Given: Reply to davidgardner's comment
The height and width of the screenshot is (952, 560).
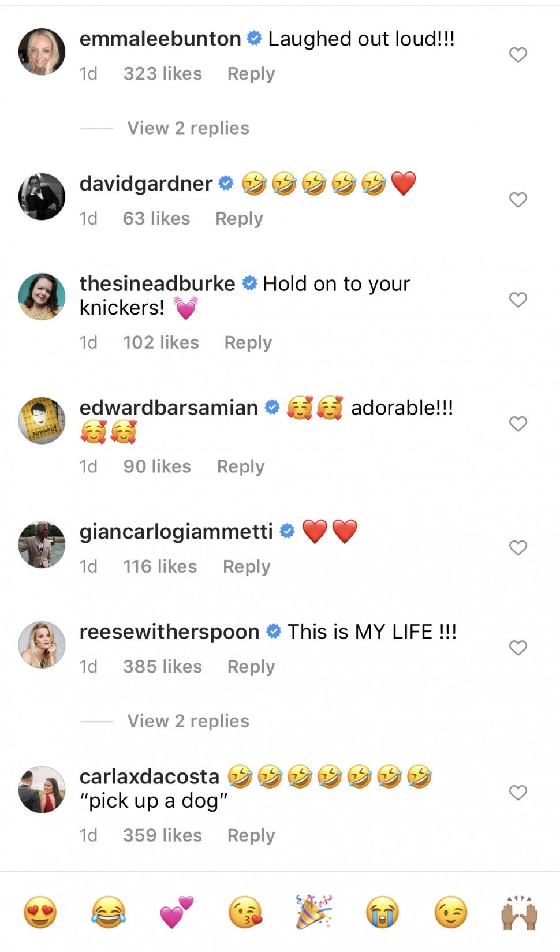Looking at the screenshot, I should (x=239, y=219).
